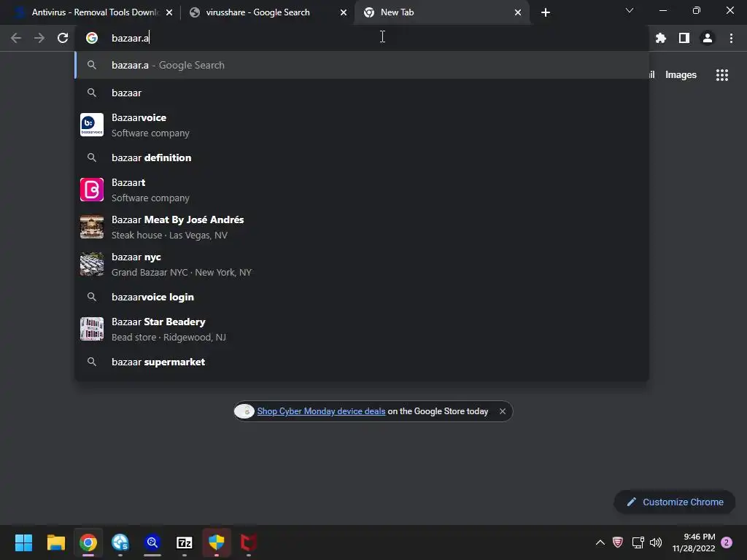The height and width of the screenshot is (560, 747).
Task: Select the plain 'bazaar' suggestion
Action: tap(362, 93)
